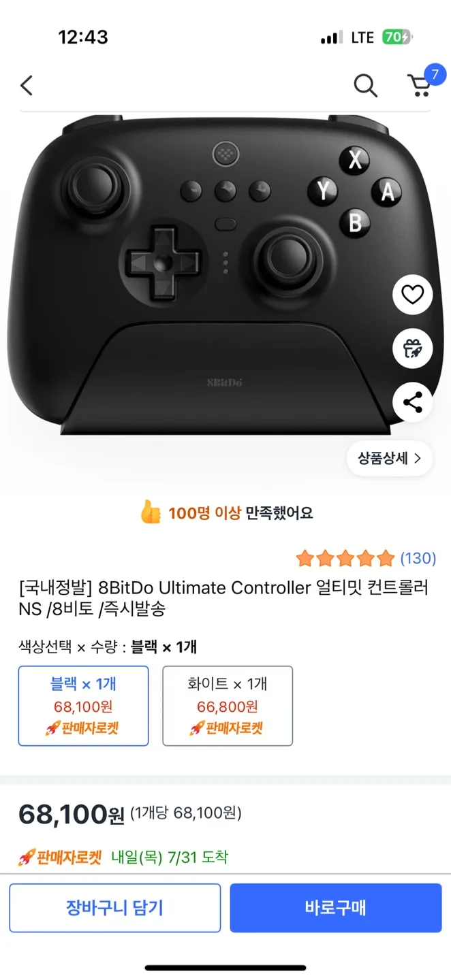
Task: Select the 화이트 × 1개 option
Action: click(228, 706)
